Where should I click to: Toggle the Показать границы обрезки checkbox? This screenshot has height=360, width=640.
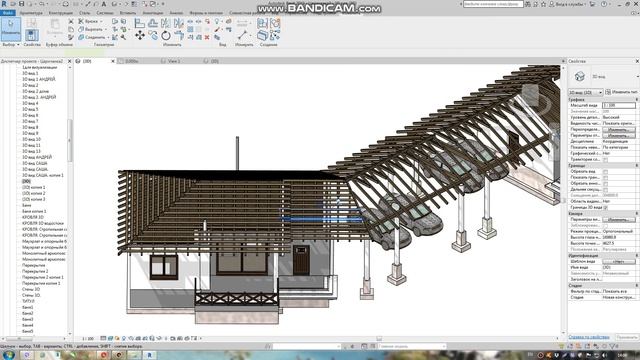(605, 178)
